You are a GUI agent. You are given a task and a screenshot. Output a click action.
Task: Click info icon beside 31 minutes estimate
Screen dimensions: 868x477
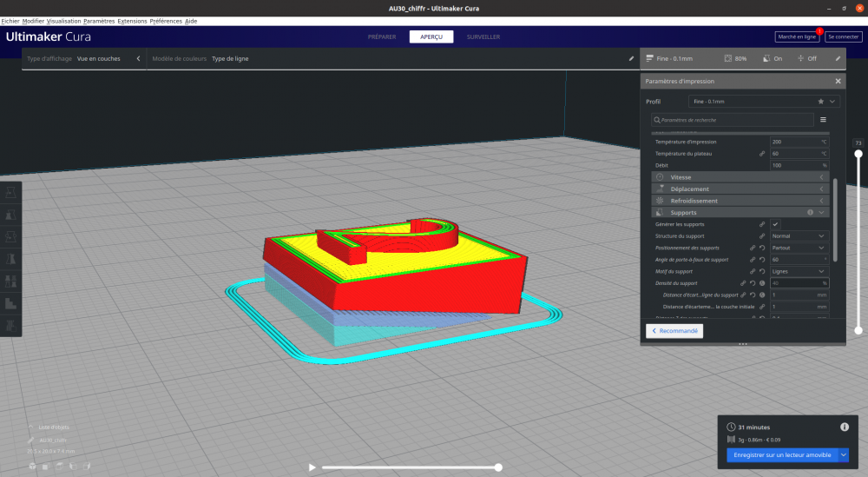click(x=845, y=427)
